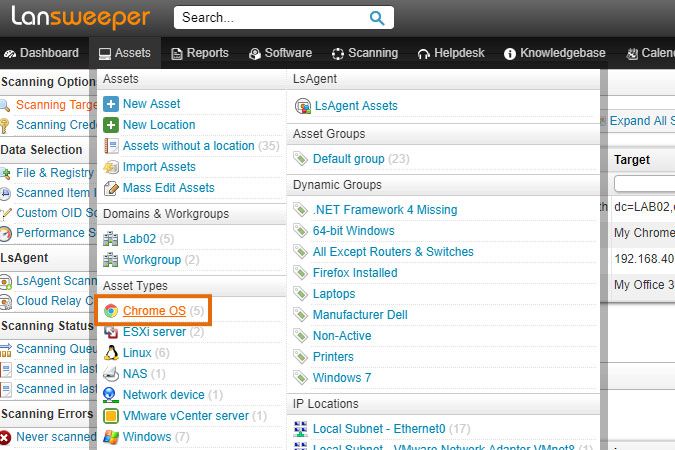The height and width of the screenshot is (450, 675).
Task: Click the Windows flag icon
Action: [111, 437]
